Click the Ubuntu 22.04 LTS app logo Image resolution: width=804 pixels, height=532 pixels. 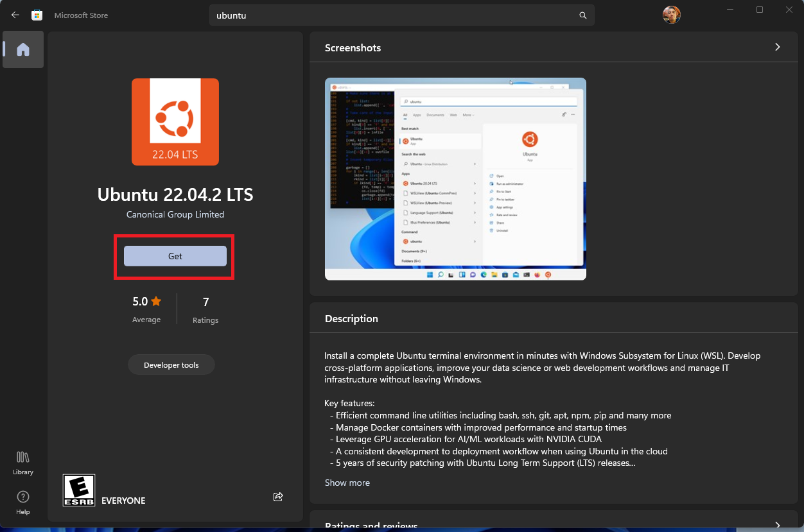(175, 122)
